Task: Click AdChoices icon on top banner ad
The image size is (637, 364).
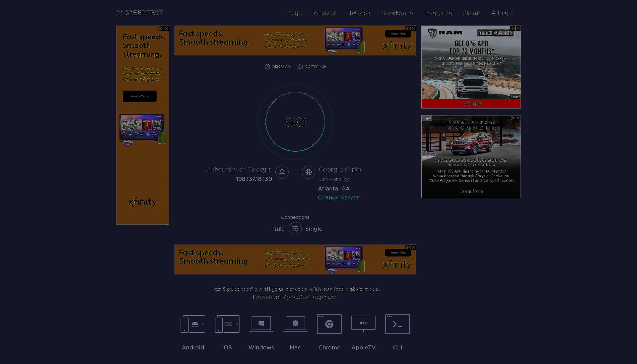Action: click(x=408, y=29)
